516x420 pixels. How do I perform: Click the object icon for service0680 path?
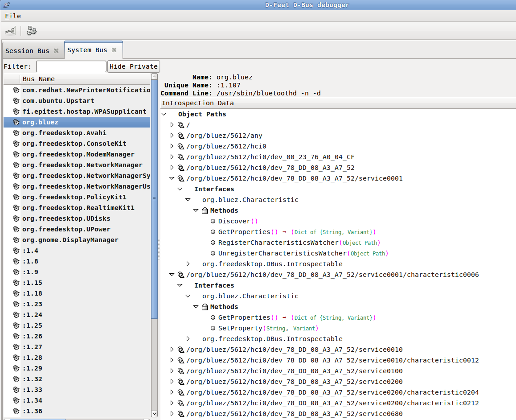point(180,414)
